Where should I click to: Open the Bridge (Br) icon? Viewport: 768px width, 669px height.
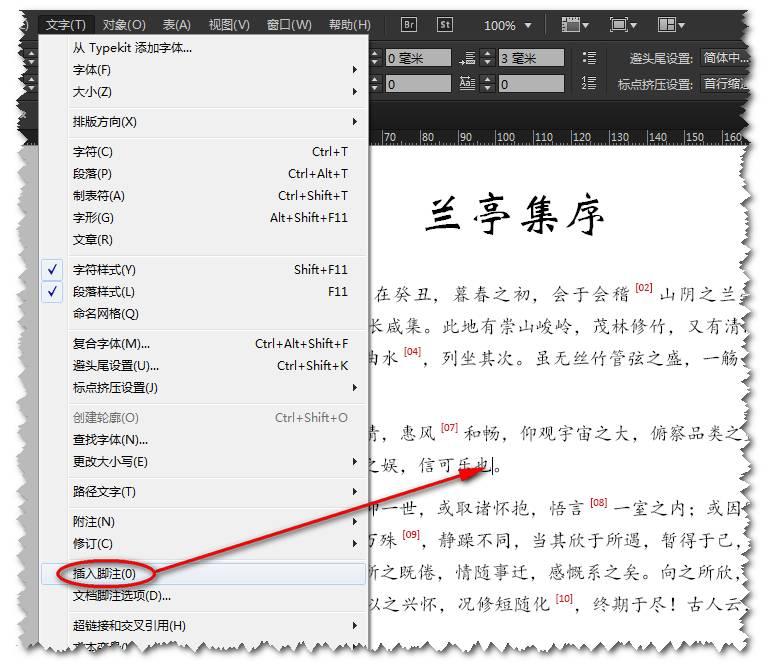pos(408,24)
